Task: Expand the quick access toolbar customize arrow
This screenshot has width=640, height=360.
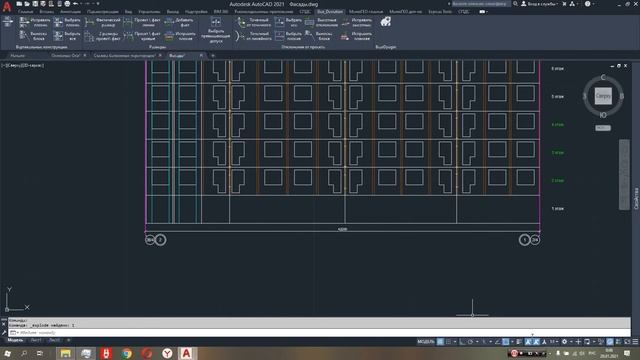Action: click(x=98, y=4)
